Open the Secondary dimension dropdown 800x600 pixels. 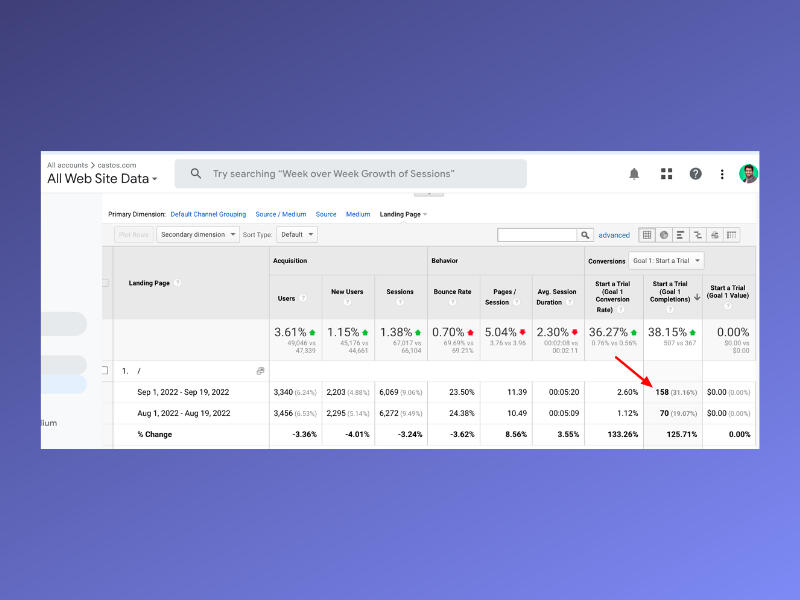[x=198, y=234]
